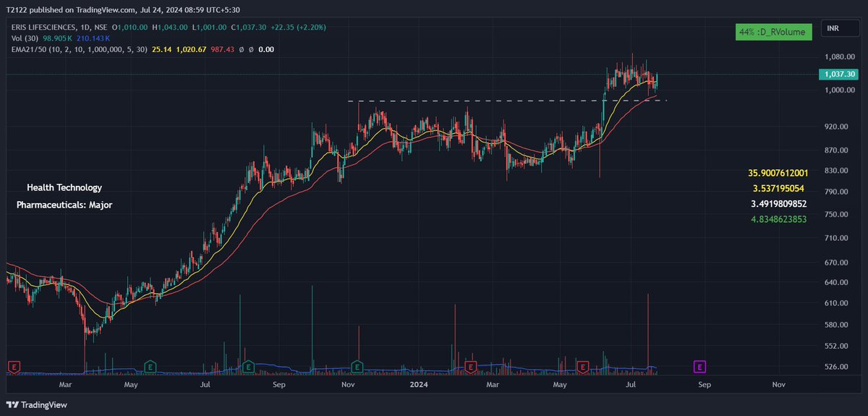Select the dashed horizontal resistance line
The width and height of the screenshot is (868, 416).
tap(506, 100)
